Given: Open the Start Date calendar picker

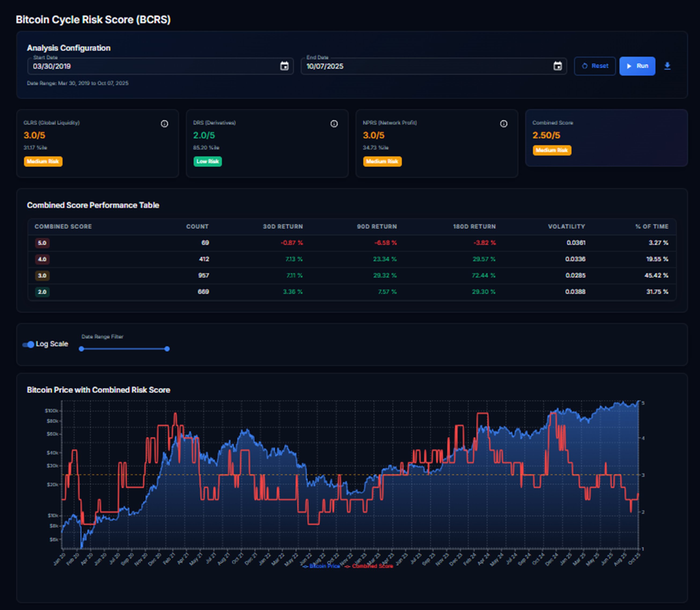Looking at the screenshot, I should click(284, 66).
